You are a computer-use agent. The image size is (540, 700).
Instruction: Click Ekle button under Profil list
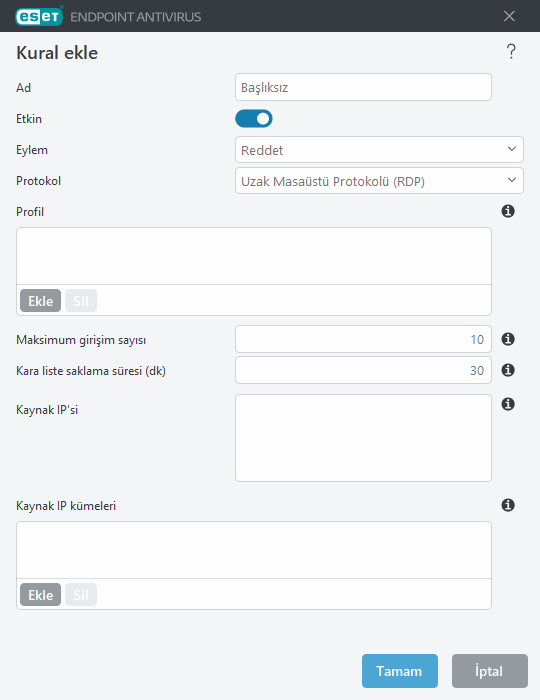pyautogui.click(x=41, y=300)
